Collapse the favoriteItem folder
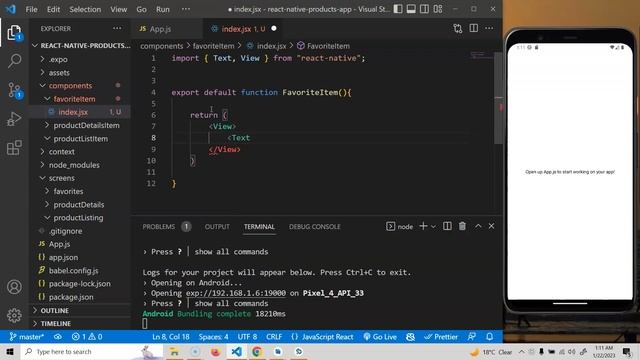The width and height of the screenshot is (640, 360). point(80,99)
